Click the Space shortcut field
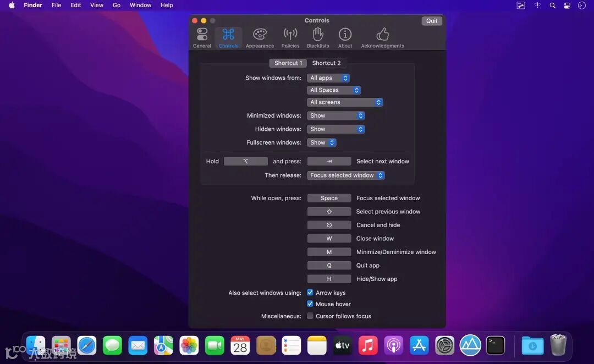 pyautogui.click(x=329, y=198)
